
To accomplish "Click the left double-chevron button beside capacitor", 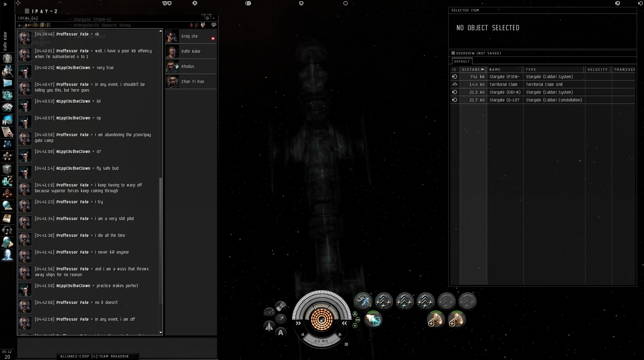I will (x=298, y=323).
